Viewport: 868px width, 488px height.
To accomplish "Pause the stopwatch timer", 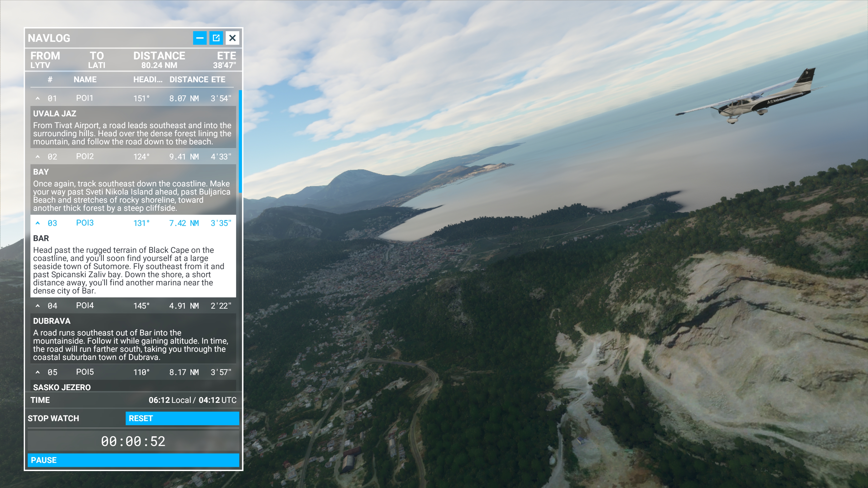I will click(133, 460).
